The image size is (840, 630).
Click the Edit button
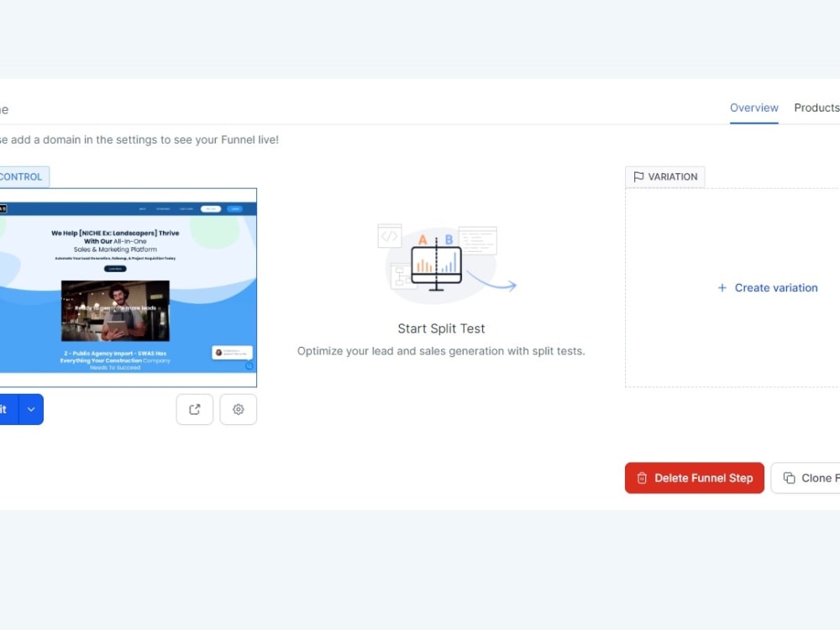8,409
